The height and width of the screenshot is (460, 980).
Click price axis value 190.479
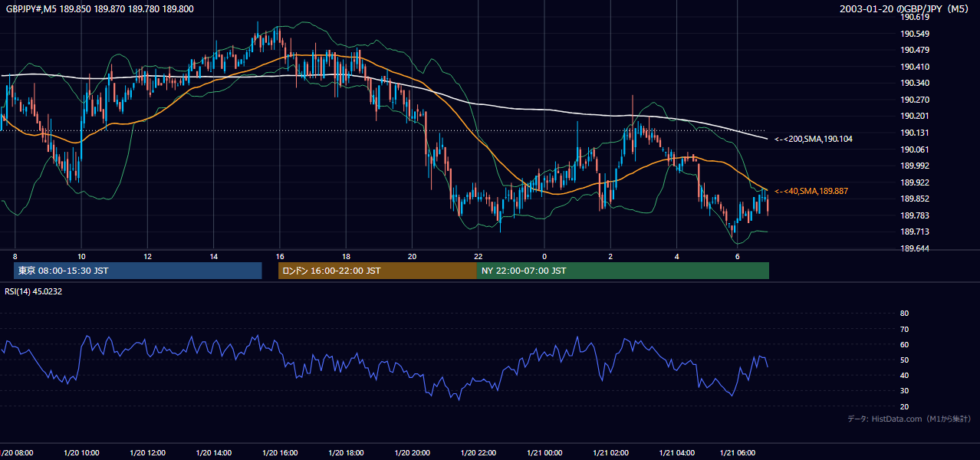point(916,50)
